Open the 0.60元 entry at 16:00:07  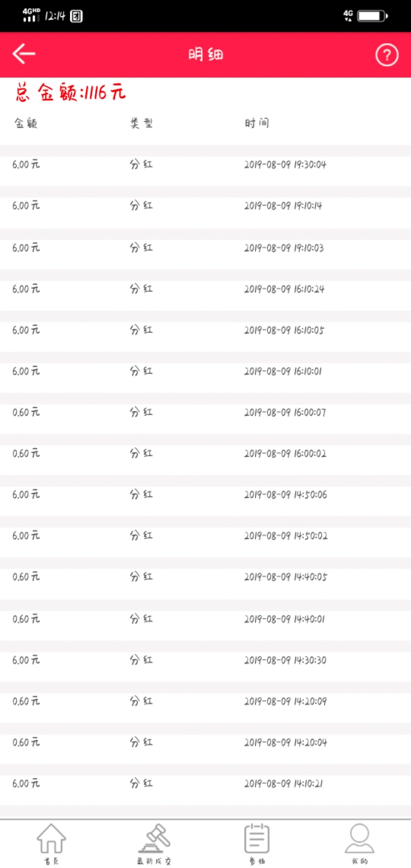[205, 412]
